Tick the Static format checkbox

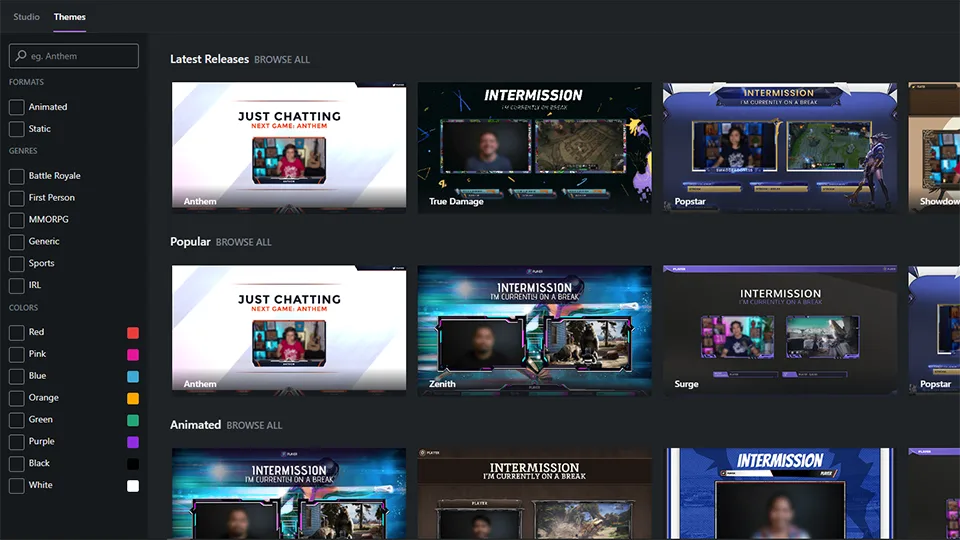[17, 129]
